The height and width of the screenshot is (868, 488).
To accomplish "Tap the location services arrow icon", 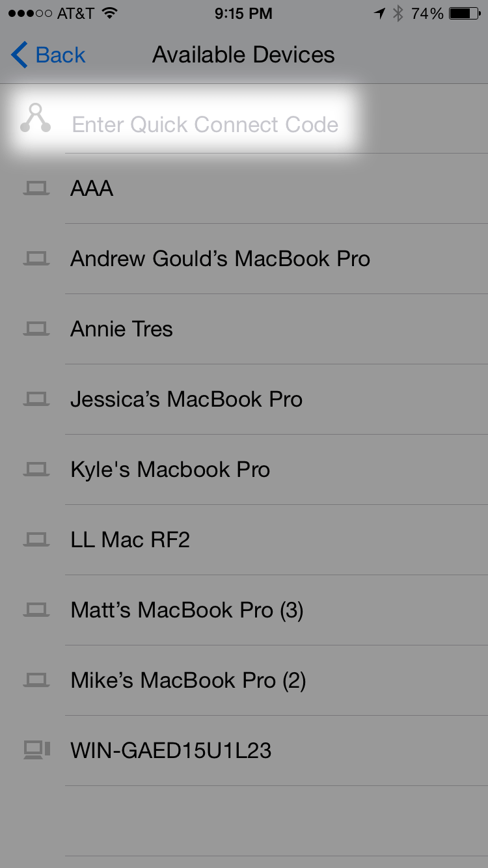I will pyautogui.click(x=380, y=14).
